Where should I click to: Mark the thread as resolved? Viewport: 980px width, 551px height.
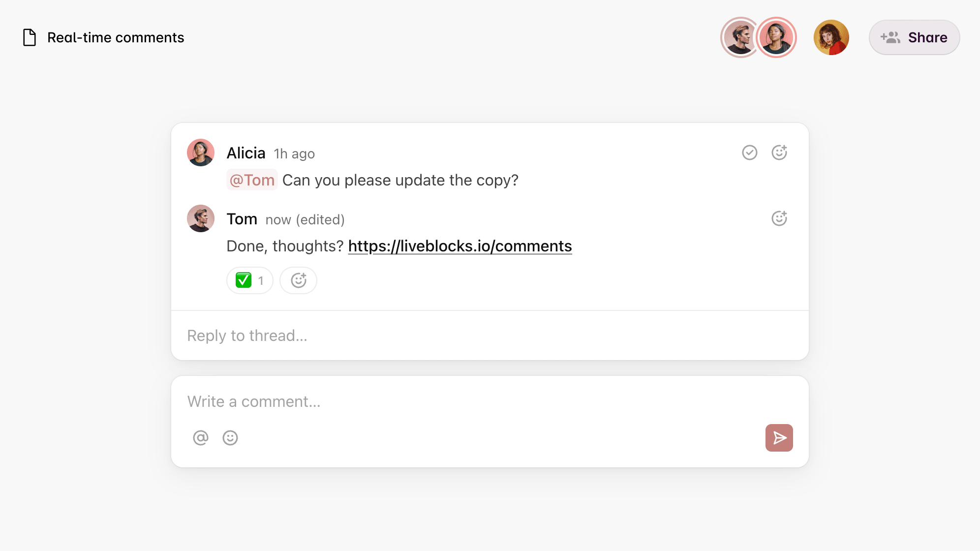pos(749,153)
